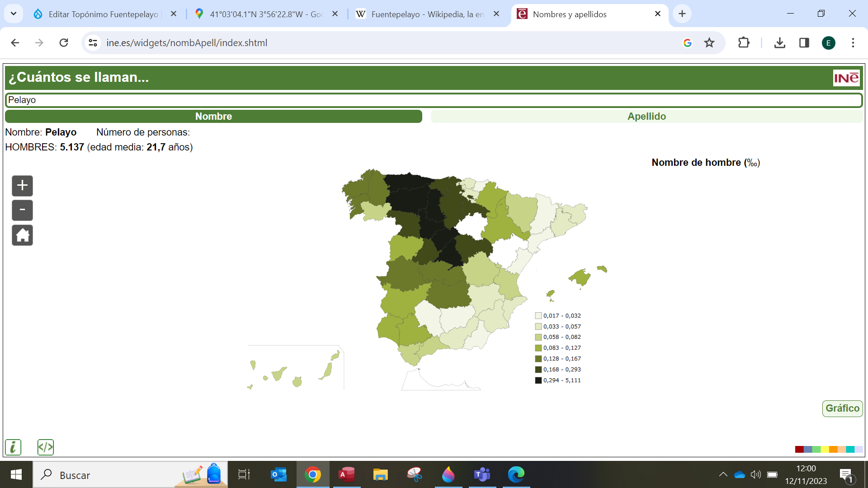Viewport: 868px width, 488px height.
Task: Open the widget information icon
Action: click(x=13, y=447)
